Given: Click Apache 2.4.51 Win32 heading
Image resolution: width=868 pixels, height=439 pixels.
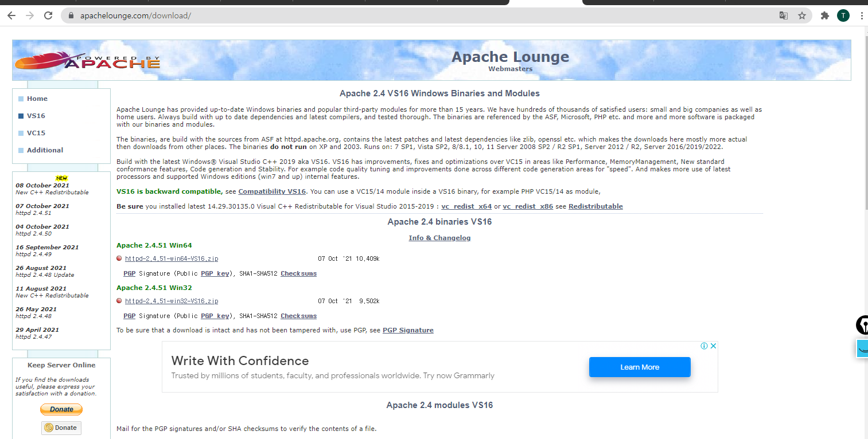Looking at the screenshot, I should tap(154, 288).
